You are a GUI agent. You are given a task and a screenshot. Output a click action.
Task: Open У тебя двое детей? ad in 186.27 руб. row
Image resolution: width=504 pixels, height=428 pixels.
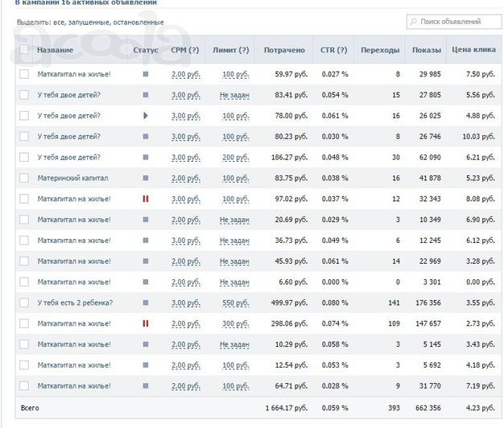coord(68,158)
